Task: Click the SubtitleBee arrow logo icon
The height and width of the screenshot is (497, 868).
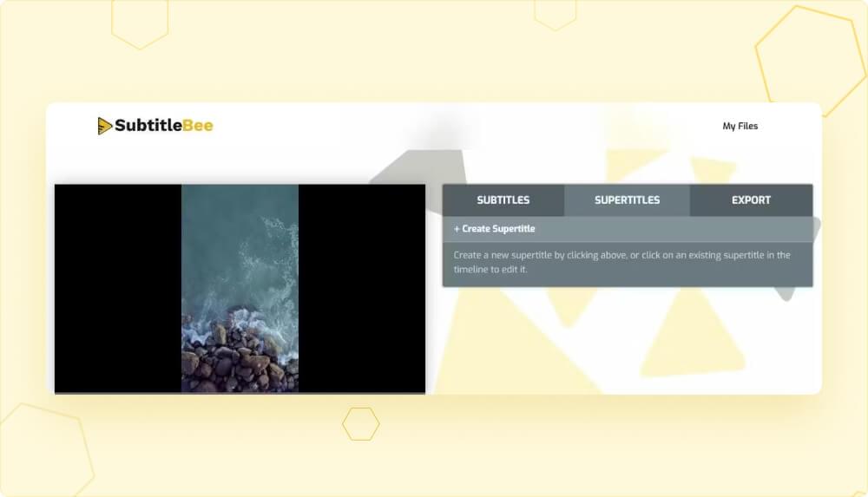Action: [104, 127]
